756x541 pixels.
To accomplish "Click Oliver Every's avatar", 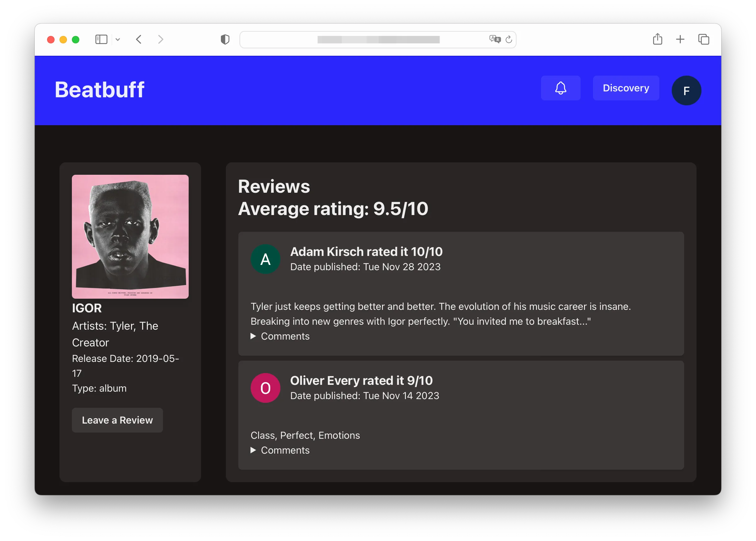I will (x=265, y=388).
